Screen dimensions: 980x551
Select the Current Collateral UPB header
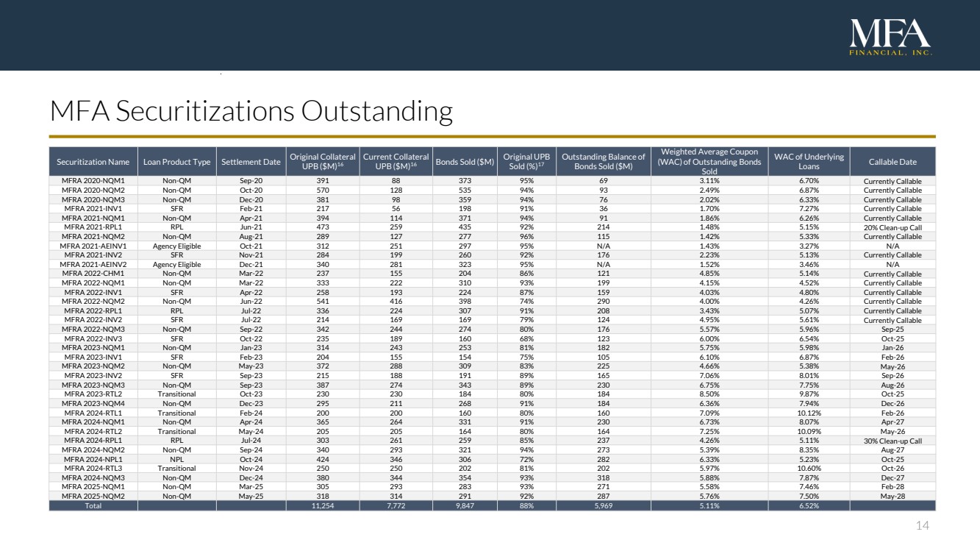(396, 162)
